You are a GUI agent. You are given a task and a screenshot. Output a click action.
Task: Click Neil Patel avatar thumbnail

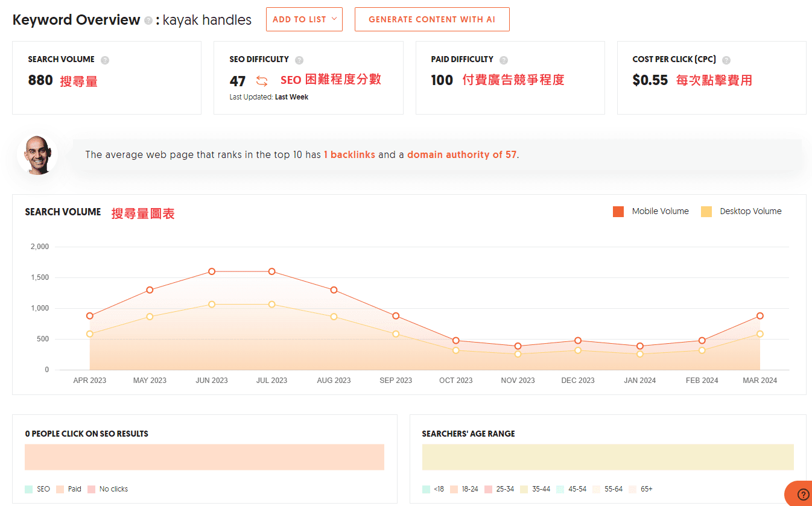point(37,155)
